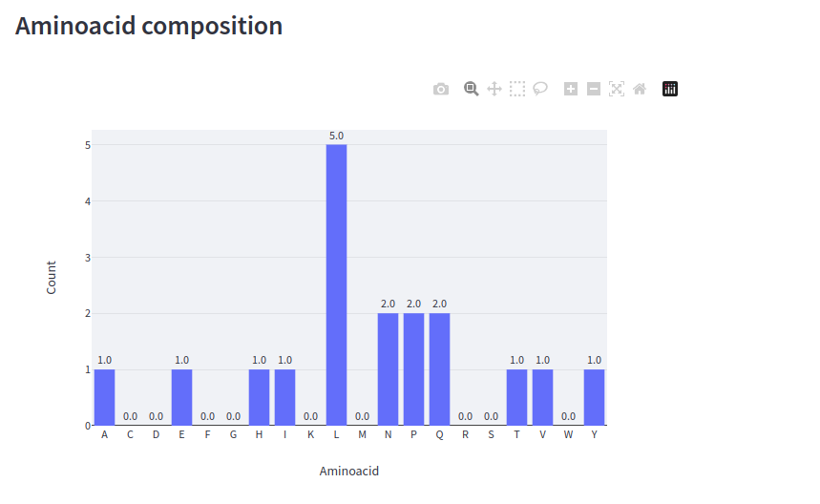Click the bar for amino acid H
The width and height of the screenshot is (820, 504).
pyautogui.click(x=259, y=397)
